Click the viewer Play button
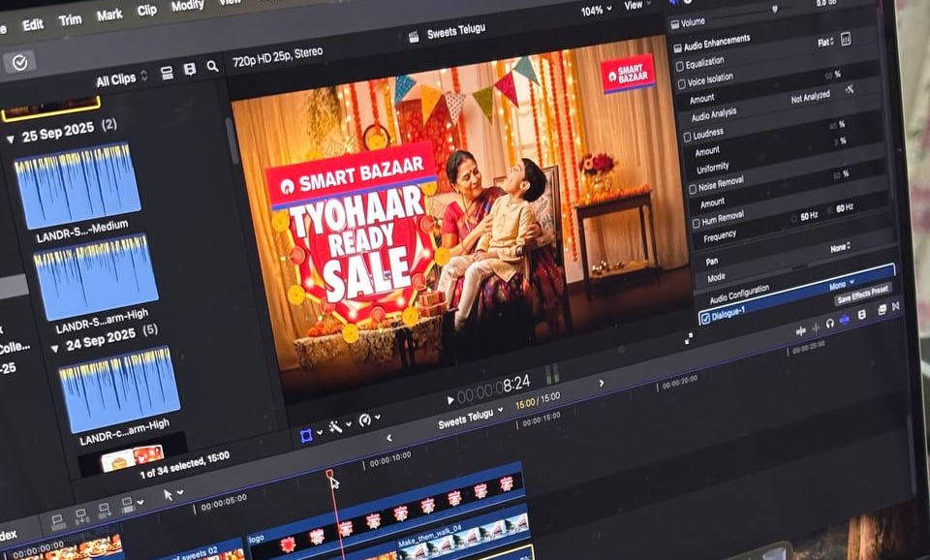The height and width of the screenshot is (560, 930). click(450, 400)
